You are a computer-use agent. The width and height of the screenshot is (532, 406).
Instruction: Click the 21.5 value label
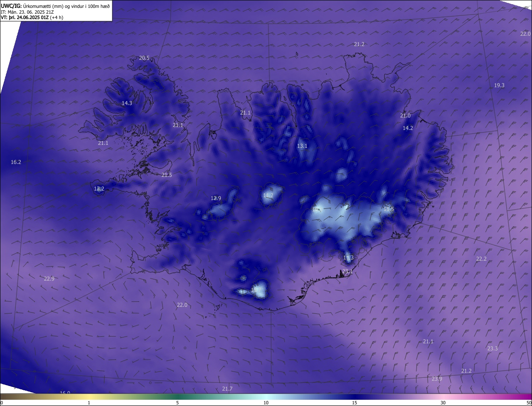[x=167, y=175]
